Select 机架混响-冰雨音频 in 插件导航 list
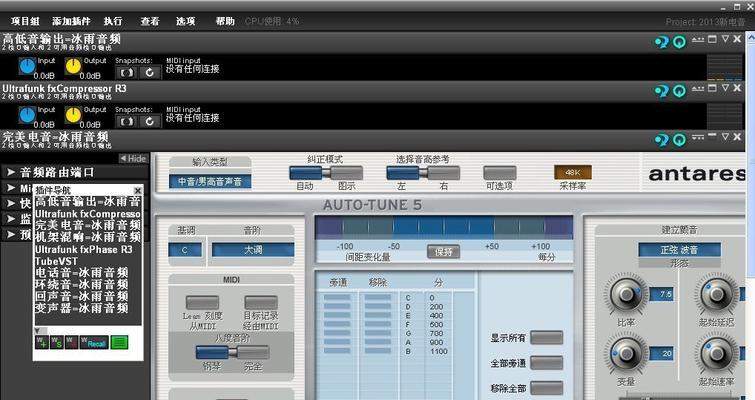The width and height of the screenshot is (755, 400). (x=88, y=237)
